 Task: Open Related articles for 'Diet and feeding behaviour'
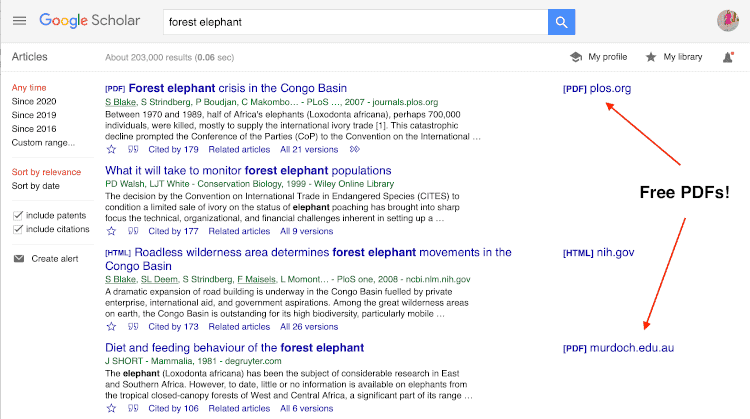(239, 408)
